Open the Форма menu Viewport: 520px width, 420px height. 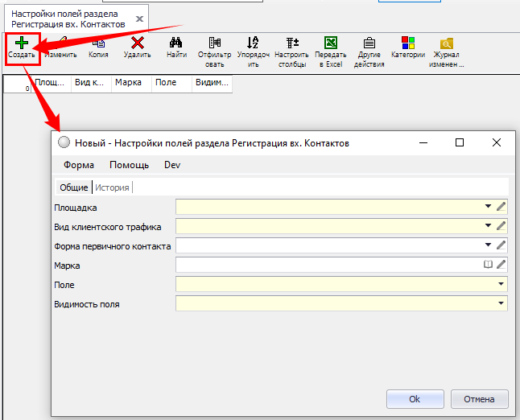79,165
